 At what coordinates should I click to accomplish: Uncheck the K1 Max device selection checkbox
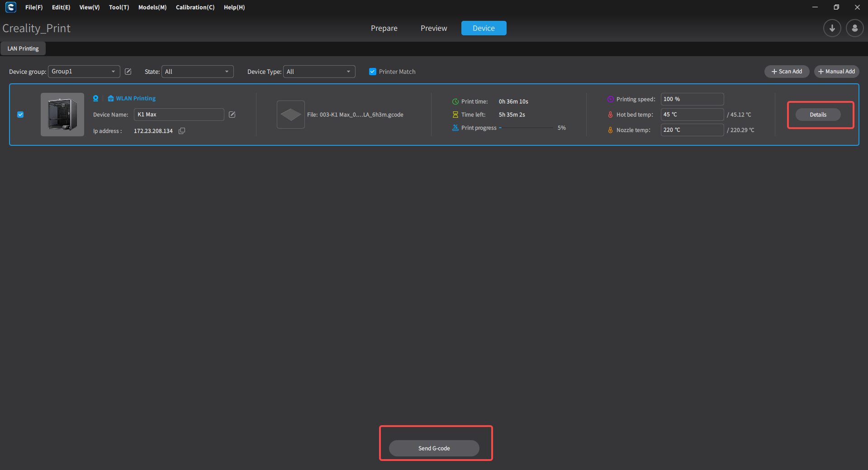click(x=20, y=115)
